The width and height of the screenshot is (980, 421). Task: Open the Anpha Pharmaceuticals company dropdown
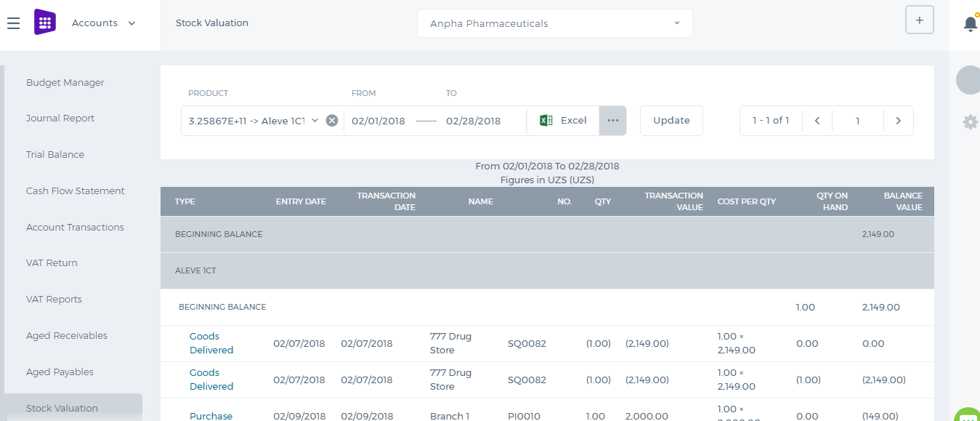[555, 23]
